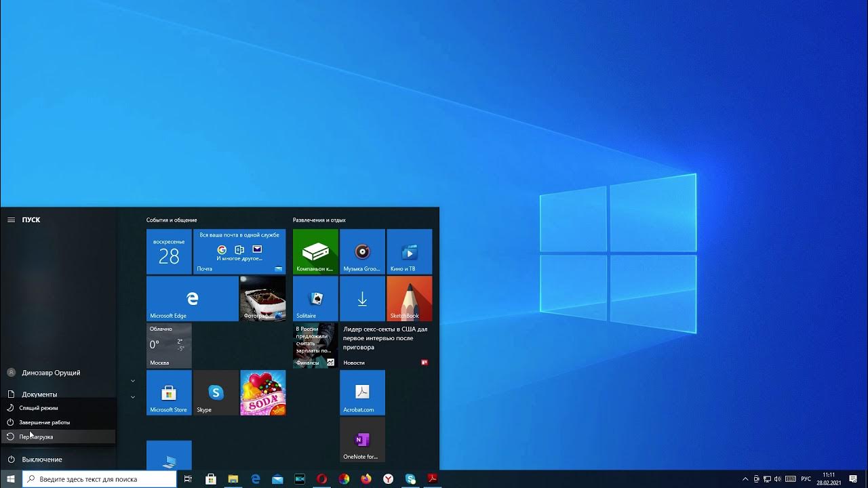Launch the Microsoft Edge tile
868x488 pixels.
(192, 298)
